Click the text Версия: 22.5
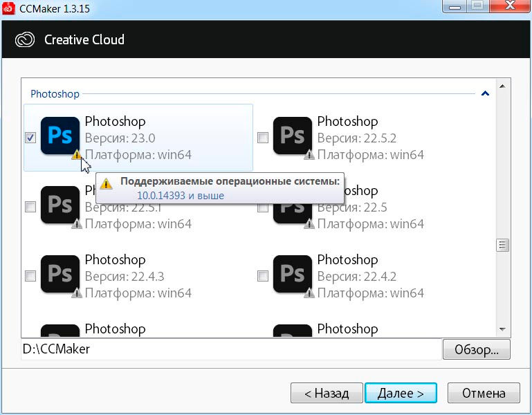The width and height of the screenshot is (532, 415). click(352, 207)
